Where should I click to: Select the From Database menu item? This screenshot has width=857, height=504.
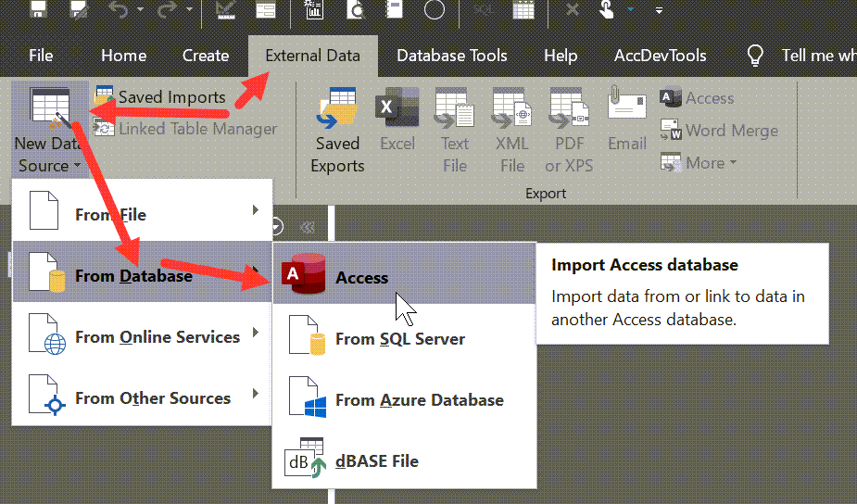[142, 271]
